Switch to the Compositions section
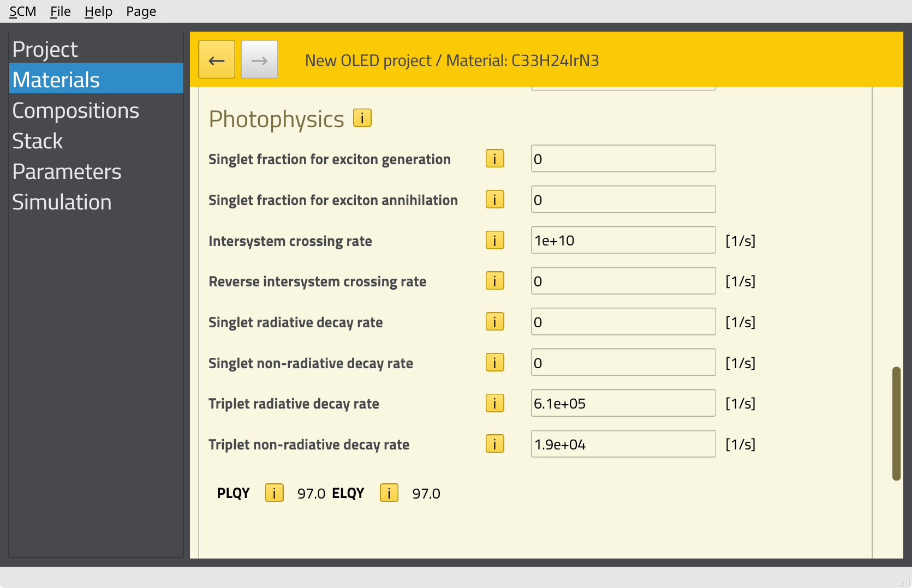 76,111
